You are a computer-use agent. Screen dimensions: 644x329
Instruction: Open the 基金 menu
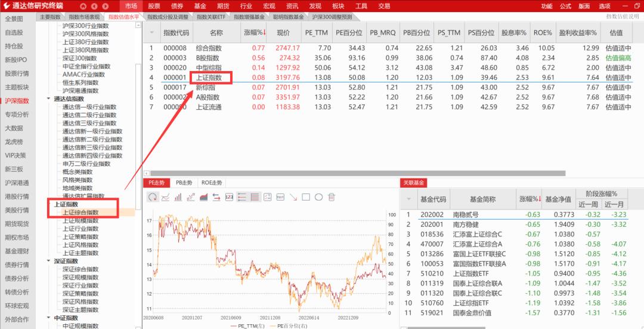pos(200,6)
